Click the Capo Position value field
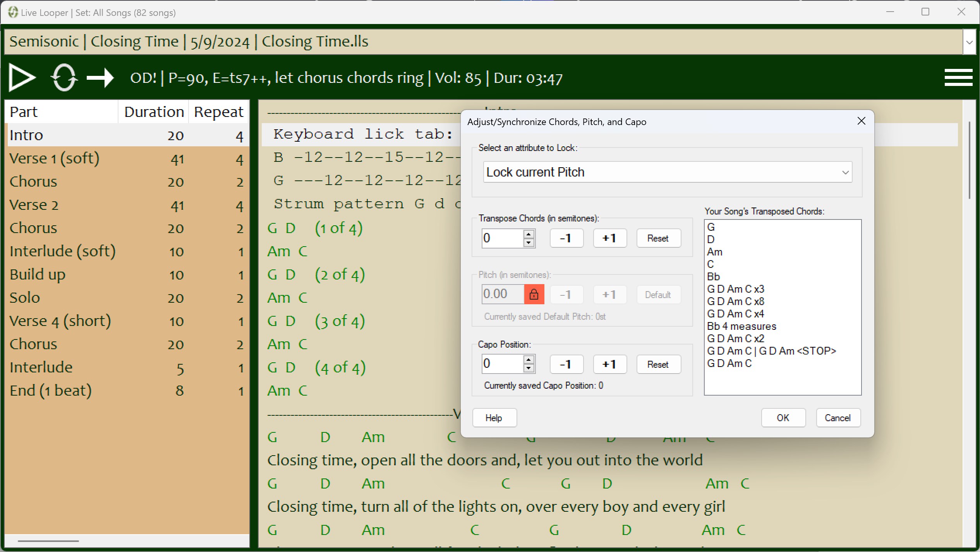Image resolution: width=980 pixels, height=552 pixels. pyautogui.click(x=502, y=364)
